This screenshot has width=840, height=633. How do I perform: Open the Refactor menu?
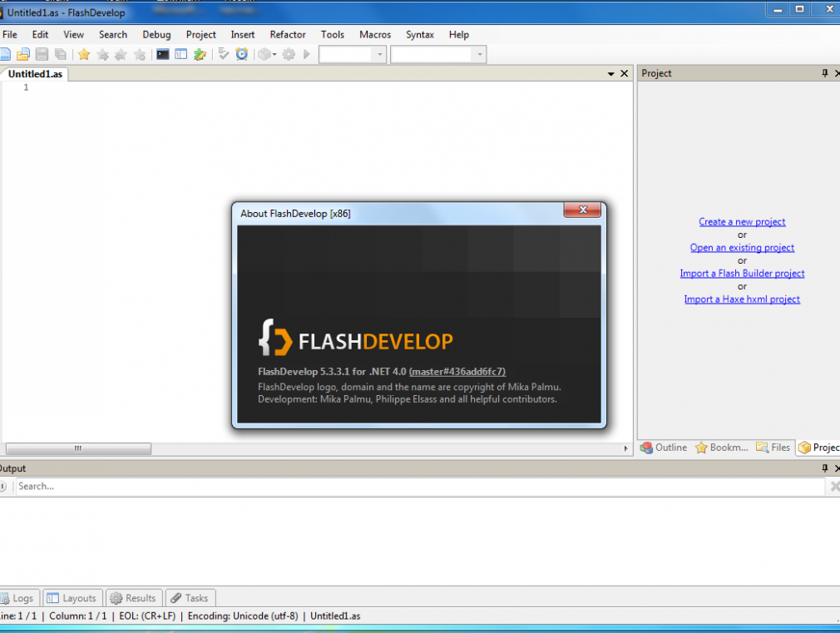coord(288,34)
